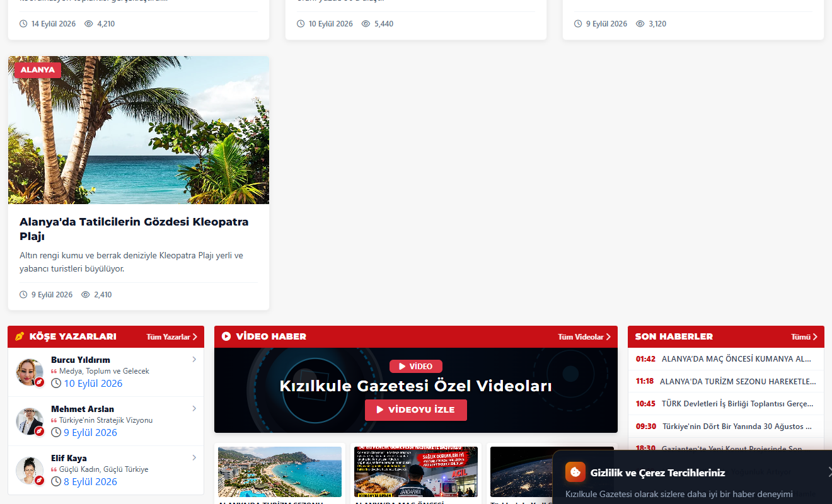Viewport: 832px width, 504px height.
Task: Click eye views icon beside 2,410
Action: (x=86, y=295)
